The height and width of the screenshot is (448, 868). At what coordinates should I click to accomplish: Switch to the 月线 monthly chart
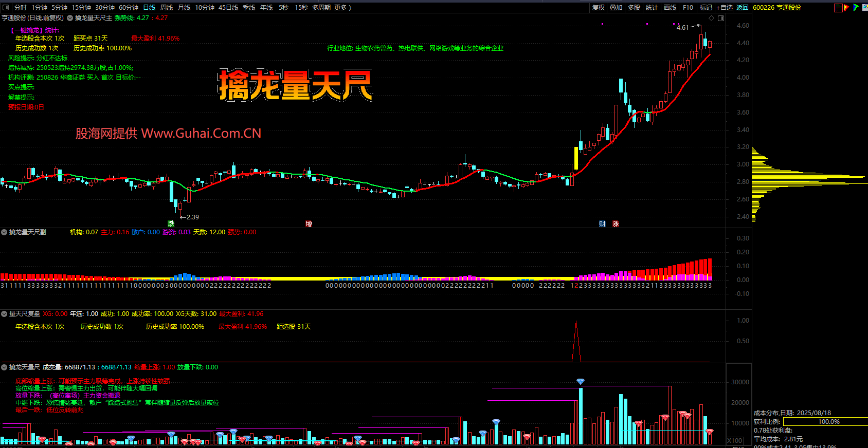184,8
